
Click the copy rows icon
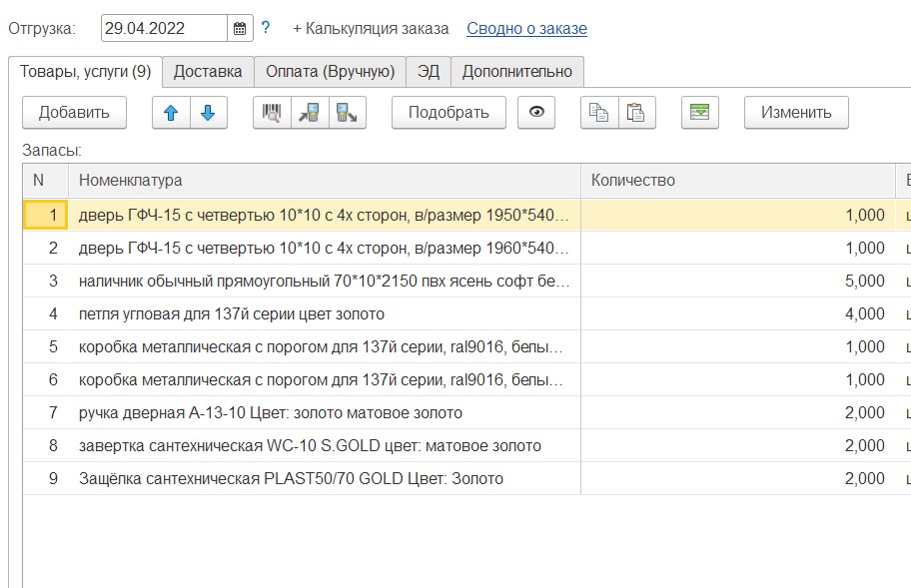(599, 113)
